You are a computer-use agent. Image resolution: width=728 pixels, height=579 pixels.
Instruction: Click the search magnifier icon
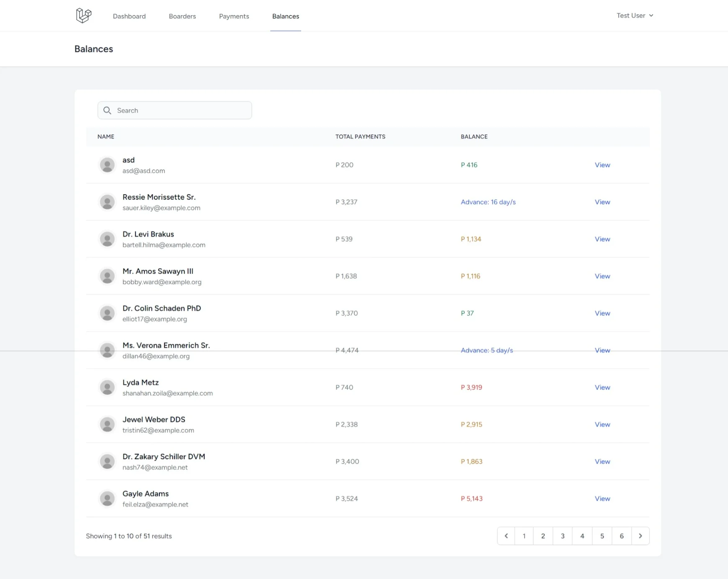[x=108, y=110]
